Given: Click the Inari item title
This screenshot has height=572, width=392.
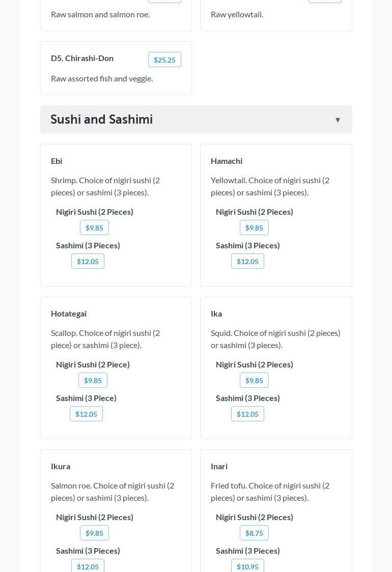Looking at the screenshot, I should click(x=219, y=466).
